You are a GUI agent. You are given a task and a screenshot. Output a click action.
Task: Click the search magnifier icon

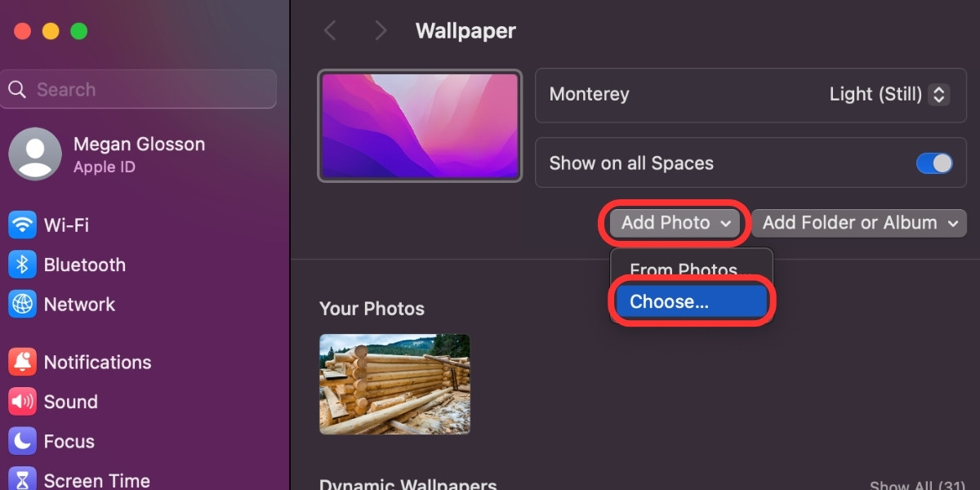click(x=18, y=89)
